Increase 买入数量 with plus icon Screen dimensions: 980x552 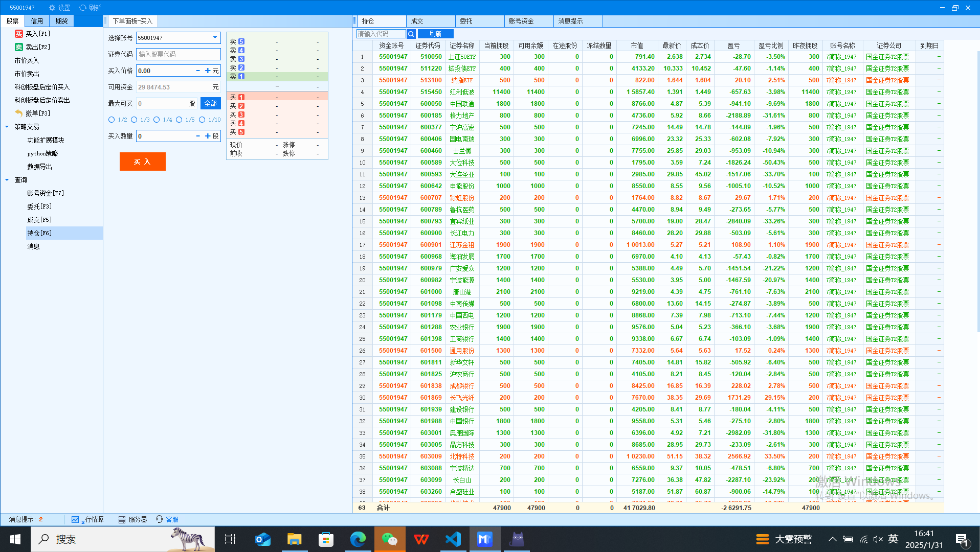tap(208, 136)
